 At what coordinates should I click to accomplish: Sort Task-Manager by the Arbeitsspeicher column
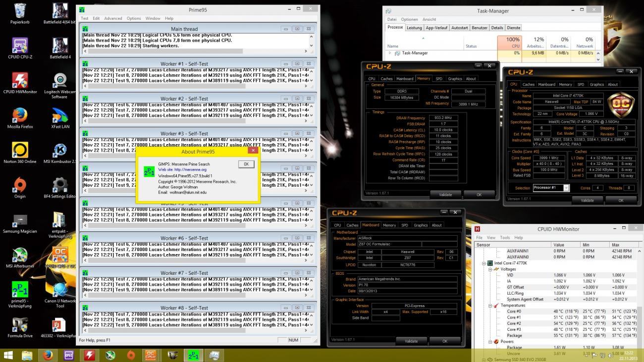(536, 42)
